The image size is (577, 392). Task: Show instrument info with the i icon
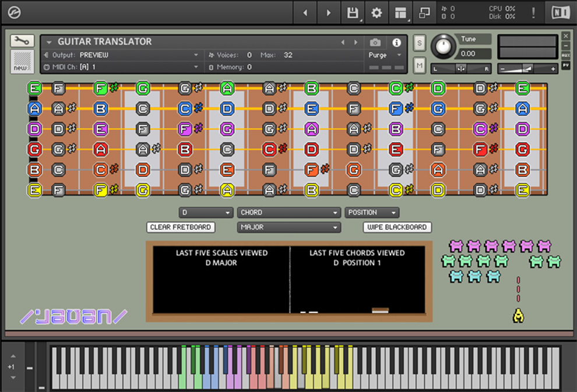click(x=396, y=43)
